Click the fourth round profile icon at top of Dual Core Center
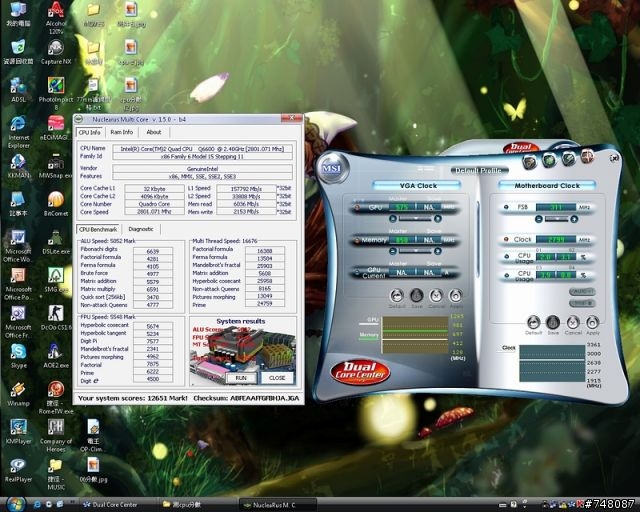 point(587,157)
